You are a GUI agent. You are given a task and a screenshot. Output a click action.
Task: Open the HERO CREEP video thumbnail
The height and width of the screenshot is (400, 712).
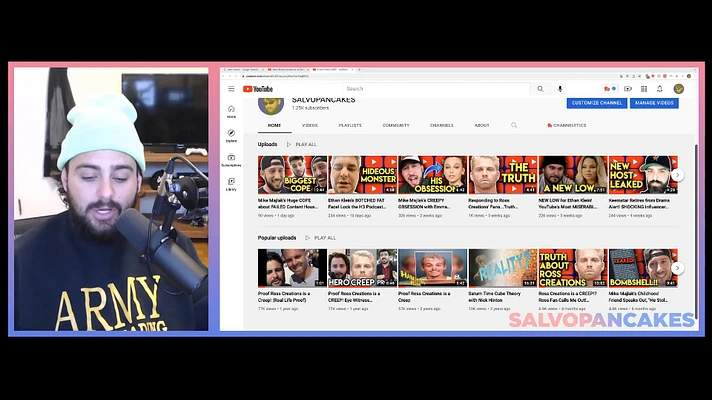click(x=362, y=268)
